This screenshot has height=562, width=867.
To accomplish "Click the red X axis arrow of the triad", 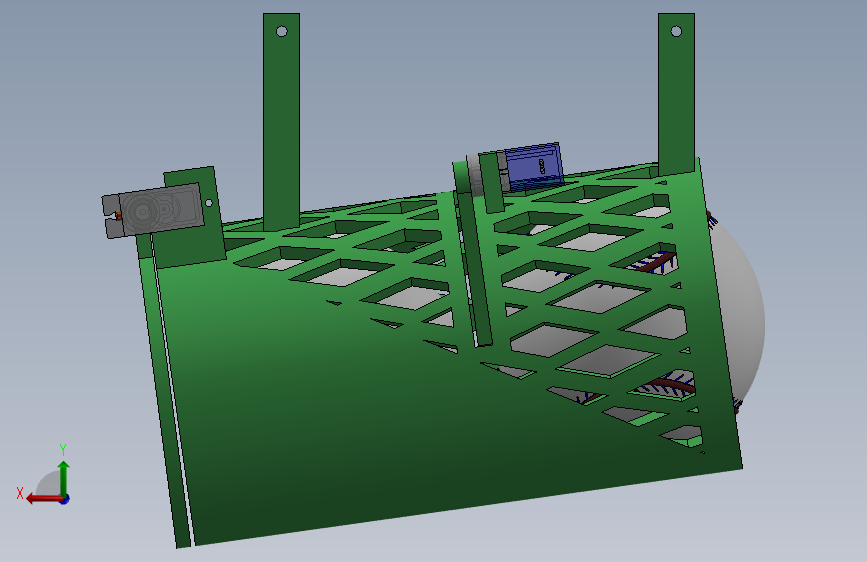I will pos(44,499).
